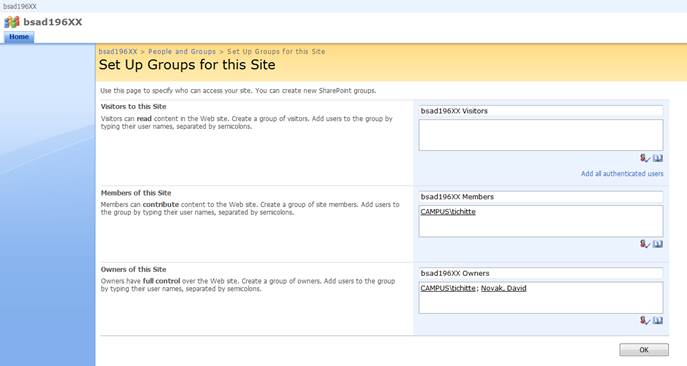
Task: Select CAMPUS\tichitte in Owners box
Action: (x=448, y=288)
